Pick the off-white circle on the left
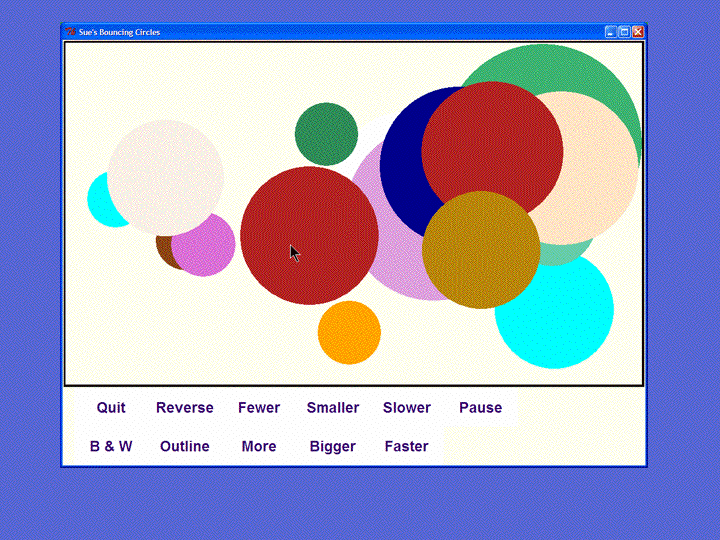Viewport: 720px width, 540px height. [x=165, y=177]
